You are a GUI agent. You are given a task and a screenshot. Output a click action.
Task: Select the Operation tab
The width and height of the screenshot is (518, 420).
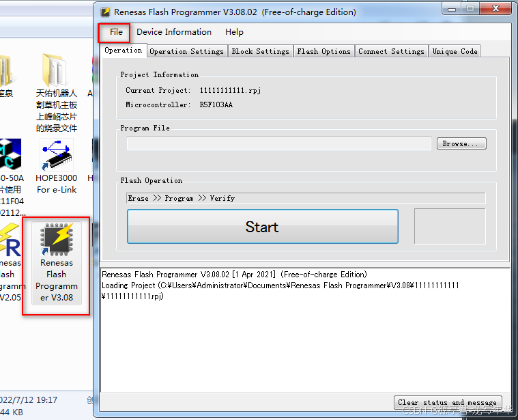pos(124,51)
